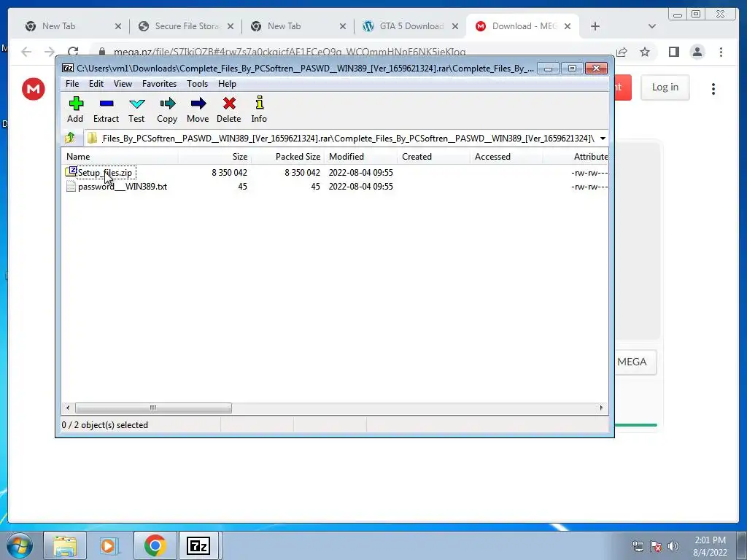The height and width of the screenshot is (560, 747).
Task: Go up one folder level icon
Action: point(70,138)
